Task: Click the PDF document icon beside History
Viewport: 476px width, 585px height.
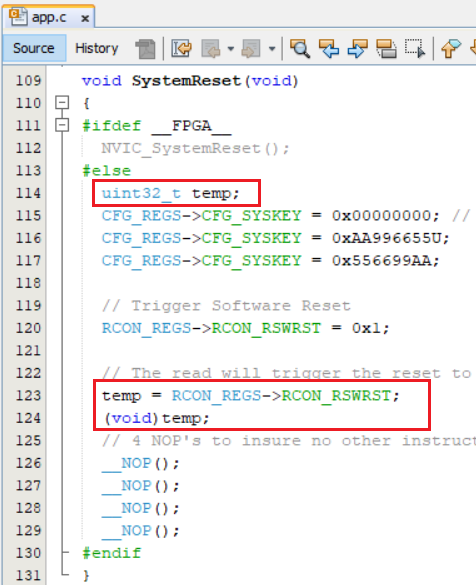Action: point(145,49)
